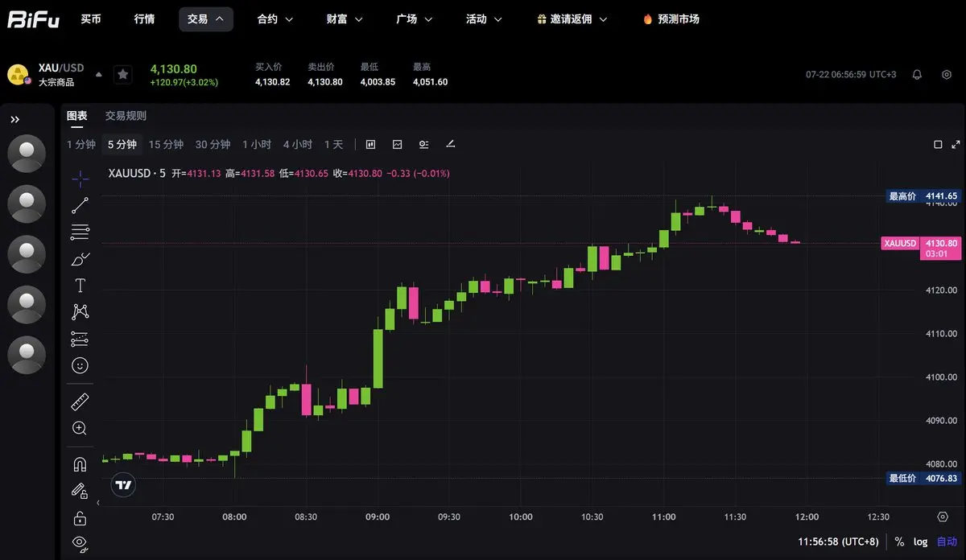Screen dimensions: 966x560
Task: Open the header settings gear
Action: [947, 74]
